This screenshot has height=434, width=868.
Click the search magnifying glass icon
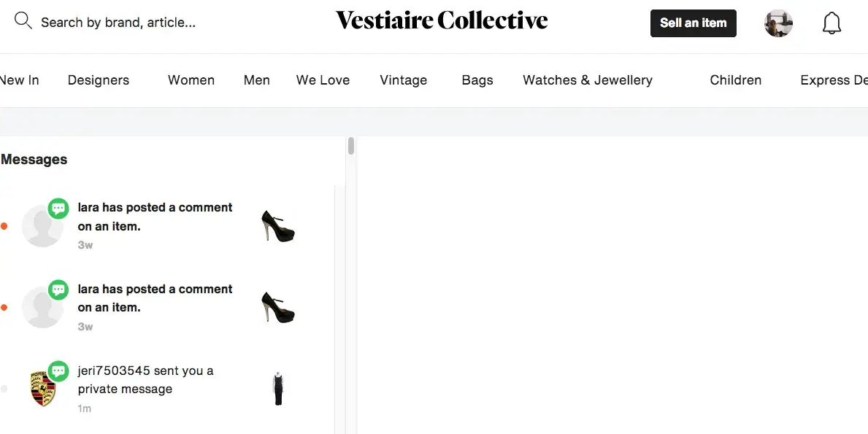23,21
